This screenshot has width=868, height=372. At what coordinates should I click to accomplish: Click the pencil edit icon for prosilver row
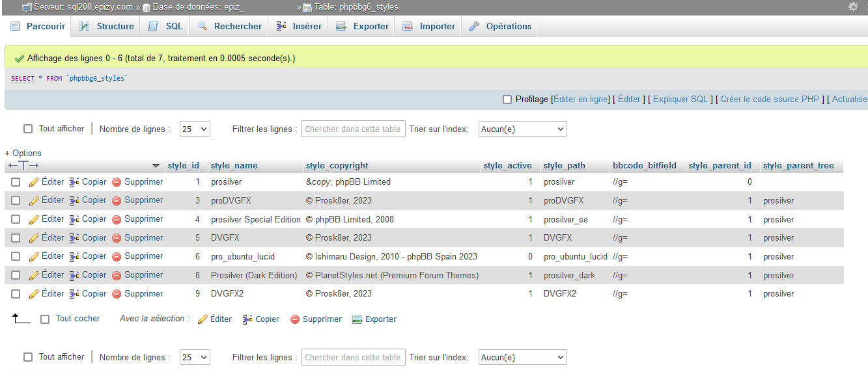35,182
